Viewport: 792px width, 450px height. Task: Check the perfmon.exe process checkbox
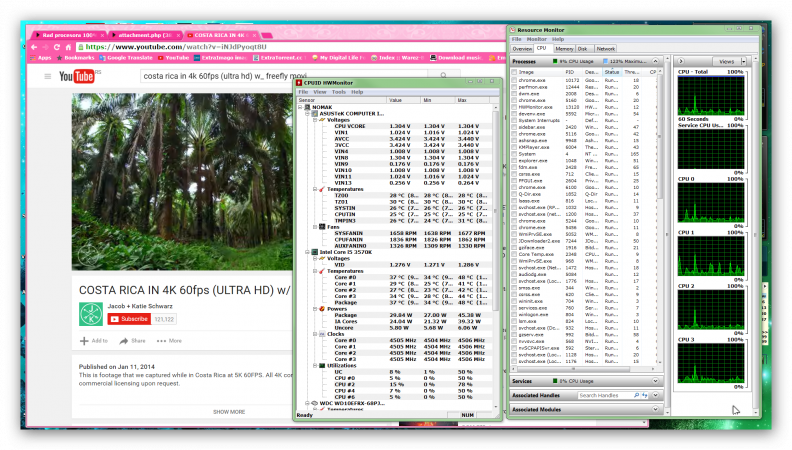(x=515, y=87)
